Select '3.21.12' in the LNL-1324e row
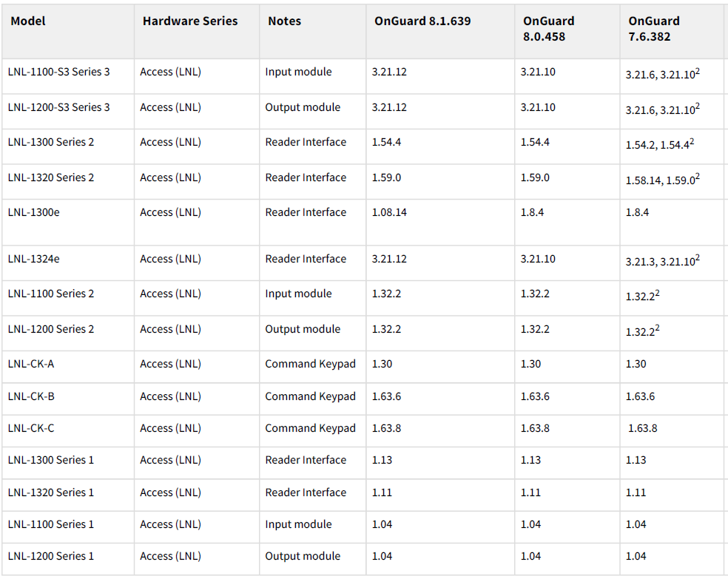The height and width of the screenshot is (576, 728). pos(389,259)
